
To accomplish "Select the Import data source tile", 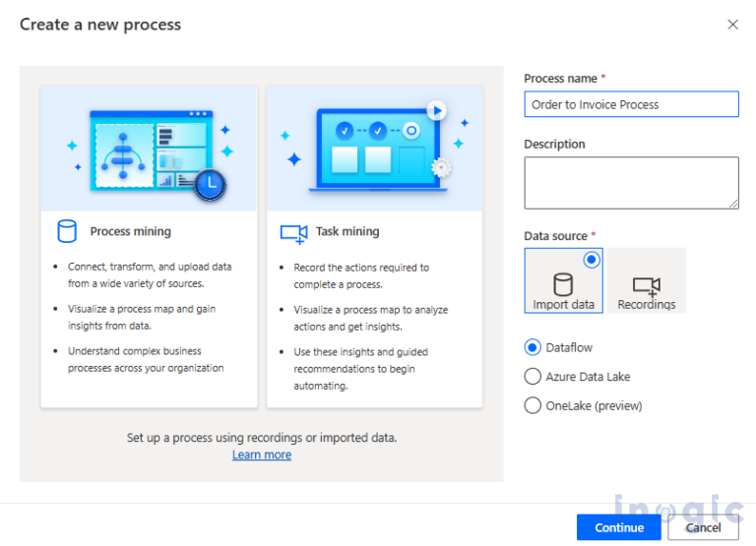I will tap(564, 280).
